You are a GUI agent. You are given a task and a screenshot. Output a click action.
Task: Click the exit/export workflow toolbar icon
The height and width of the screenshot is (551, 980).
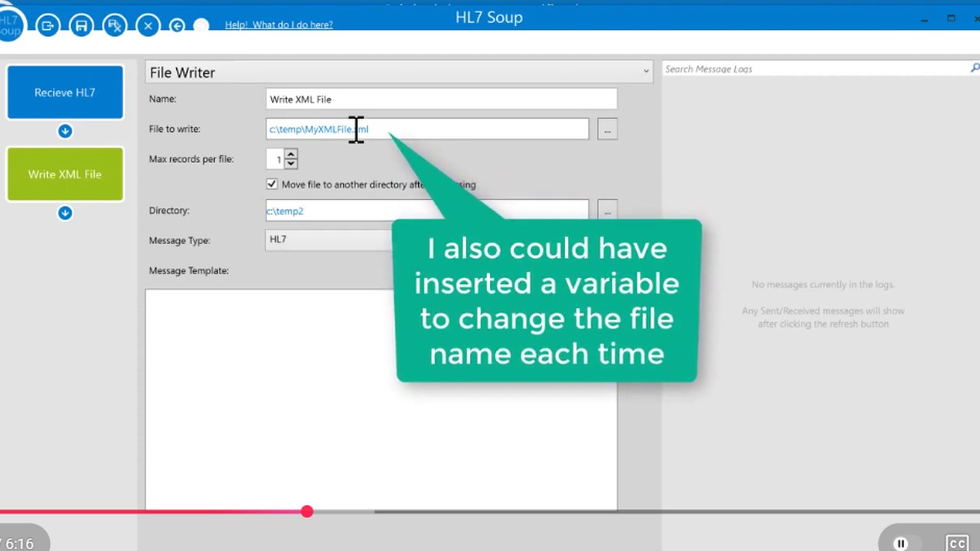(47, 26)
